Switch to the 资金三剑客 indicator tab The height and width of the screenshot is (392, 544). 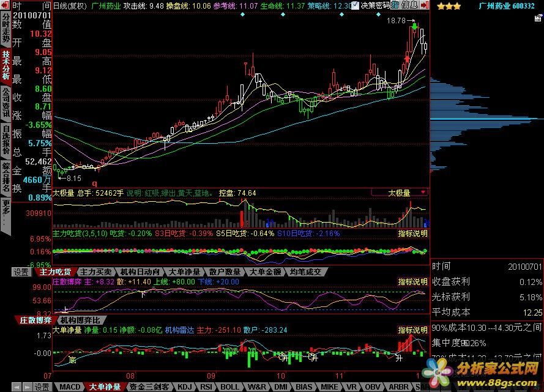tap(149, 386)
